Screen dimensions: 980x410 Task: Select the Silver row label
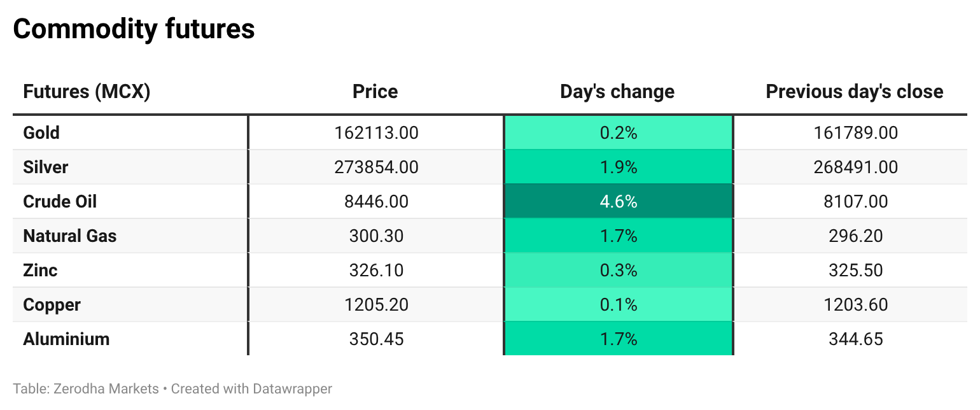click(45, 167)
